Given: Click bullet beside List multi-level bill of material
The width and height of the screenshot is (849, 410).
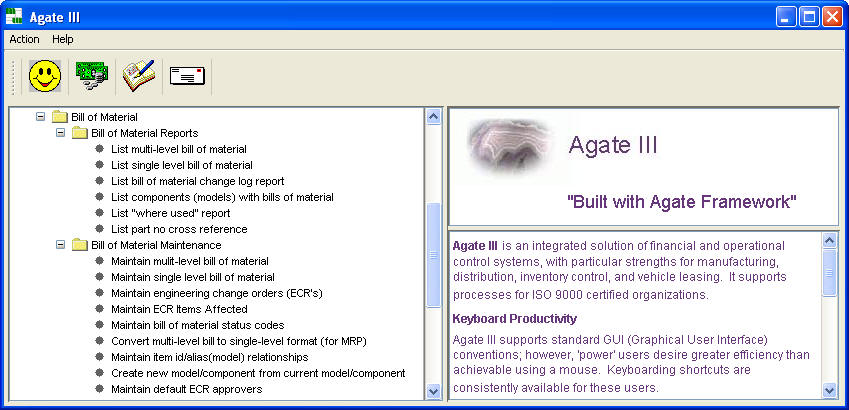Looking at the screenshot, I should [x=99, y=148].
